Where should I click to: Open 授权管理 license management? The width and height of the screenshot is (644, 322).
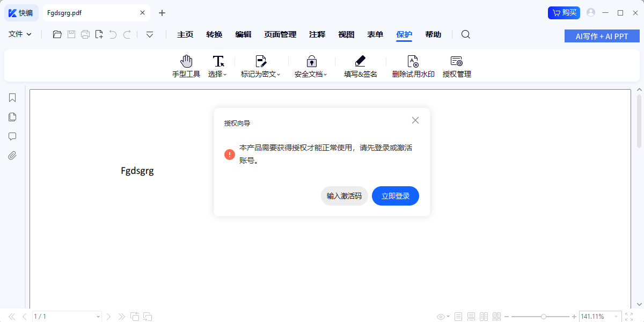coord(457,65)
